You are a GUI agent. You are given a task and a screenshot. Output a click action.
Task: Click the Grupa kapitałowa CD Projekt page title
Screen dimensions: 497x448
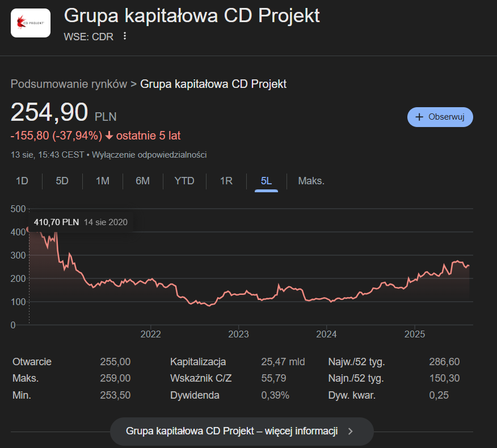click(192, 15)
